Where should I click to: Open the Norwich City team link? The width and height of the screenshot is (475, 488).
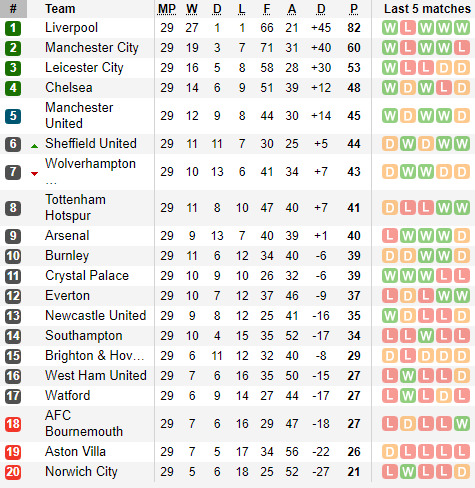pos(81,472)
